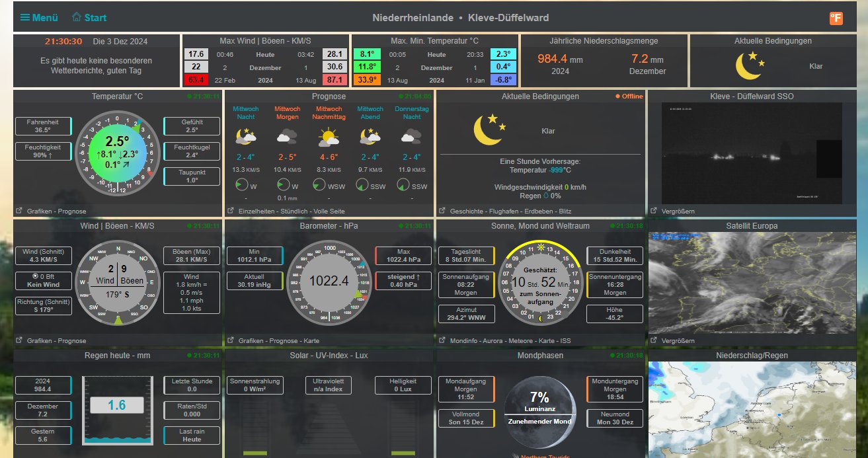Click steigend 0.40 hPa trend box
The height and width of the screenshot is (458, 868).
tap(403, 281)
